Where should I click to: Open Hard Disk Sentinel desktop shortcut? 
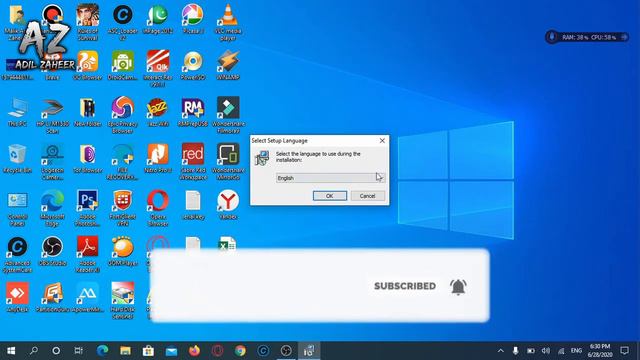[x=122, y=302]
